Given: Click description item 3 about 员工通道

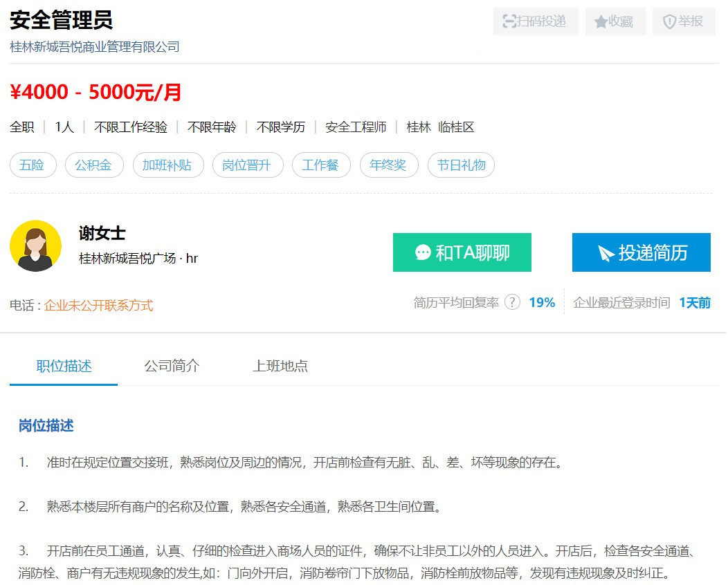Looking at the screenshot, I should 358,561.
